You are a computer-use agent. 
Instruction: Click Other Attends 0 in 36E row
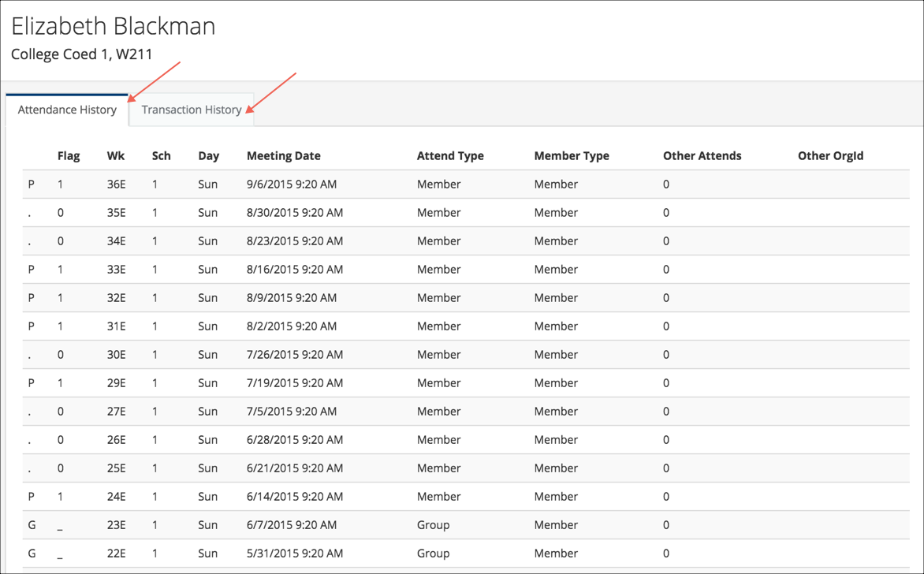[666, 184]
